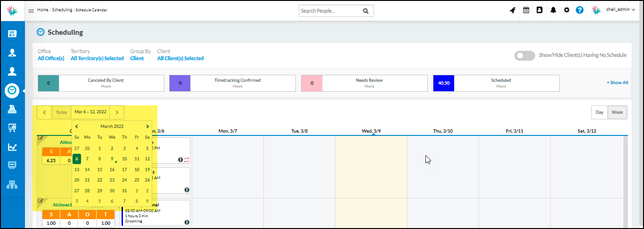Viewport: 644px width, 229px height.
Task: Select March 26 in the date picker
Action: coord(147,180)
